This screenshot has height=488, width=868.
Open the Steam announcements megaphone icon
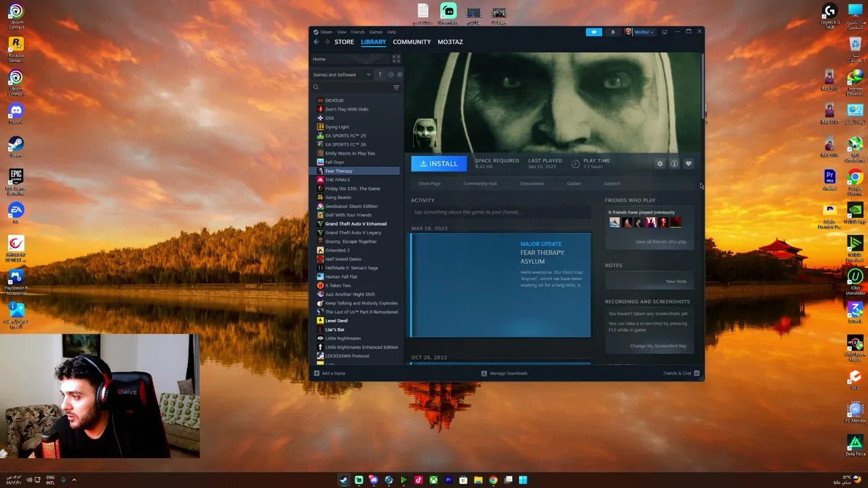click(x=593, y=32)
